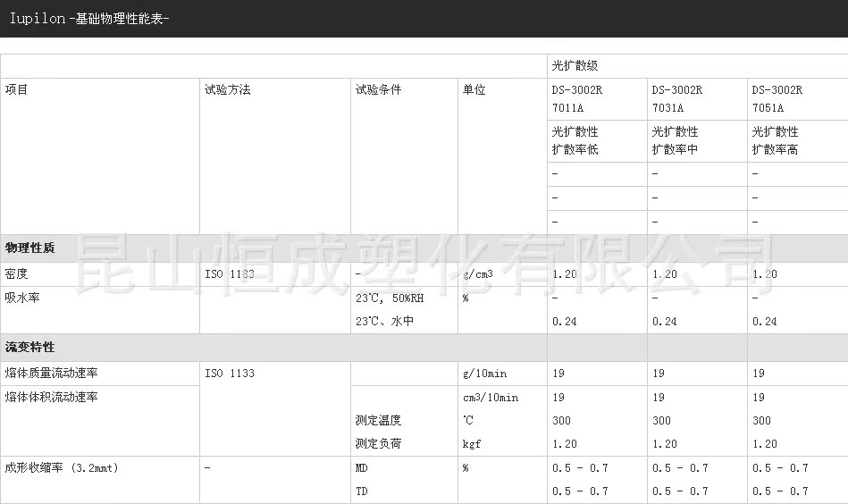Click the Iupilon 基础物理性能表 title
Image resolution: width=848 pixels, height=504 pixels.
[89, 19]
